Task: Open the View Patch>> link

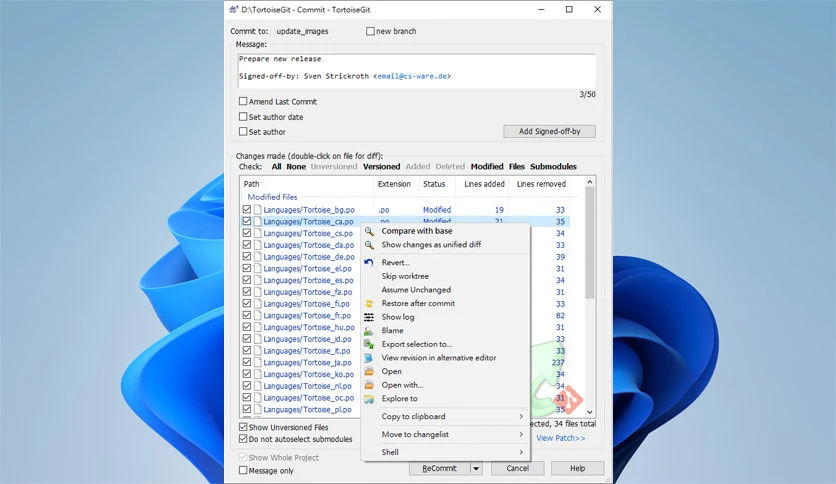Action: [x=560, y=438]
